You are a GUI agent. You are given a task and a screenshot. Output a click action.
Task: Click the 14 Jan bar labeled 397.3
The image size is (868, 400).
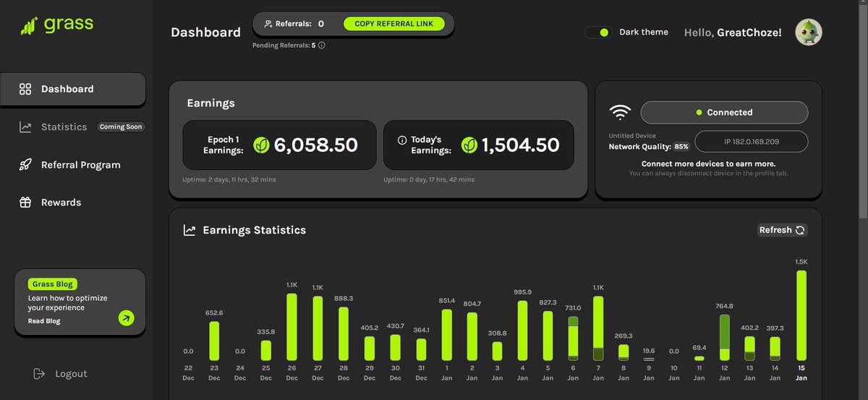775,349
